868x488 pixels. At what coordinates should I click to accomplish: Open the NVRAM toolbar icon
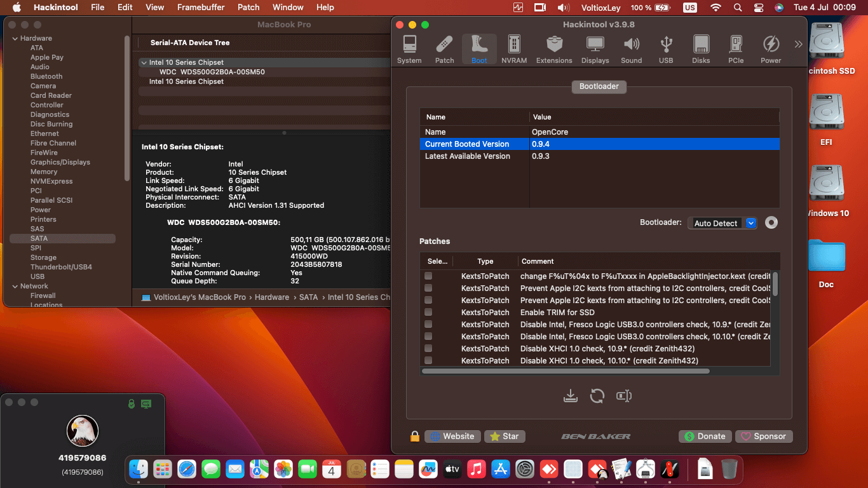tap(514, 50)
